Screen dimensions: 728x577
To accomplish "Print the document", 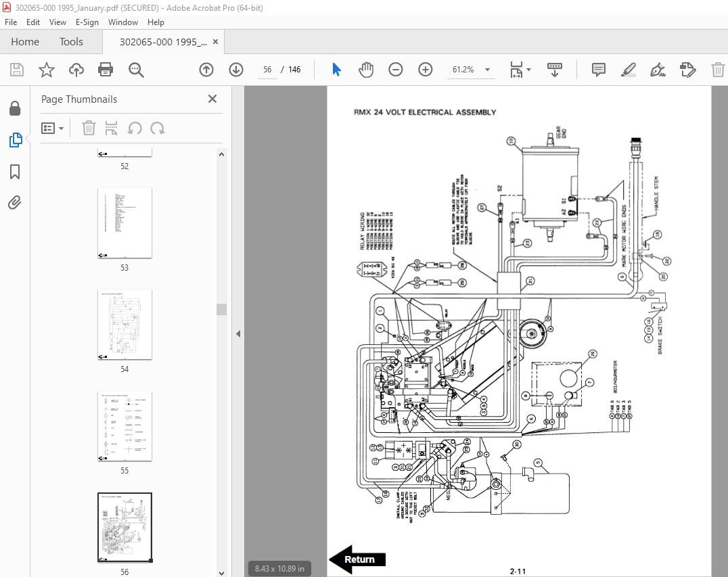I will click(x=106, y=70).
